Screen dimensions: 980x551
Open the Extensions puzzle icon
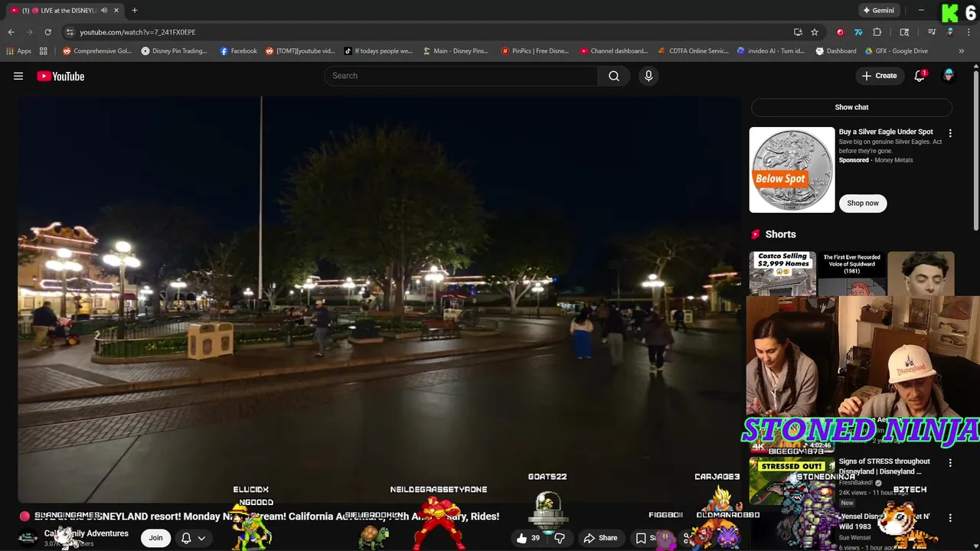[x=877, y=32]
